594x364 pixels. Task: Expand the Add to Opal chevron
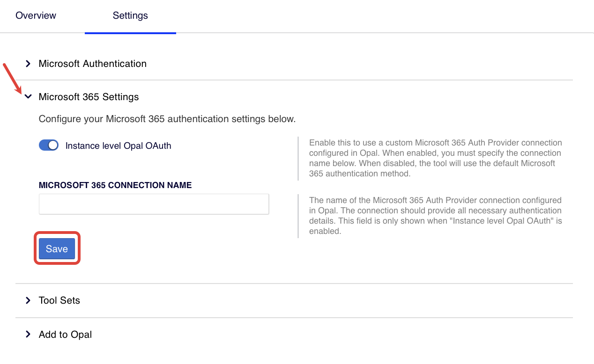[x=28, y=335]
